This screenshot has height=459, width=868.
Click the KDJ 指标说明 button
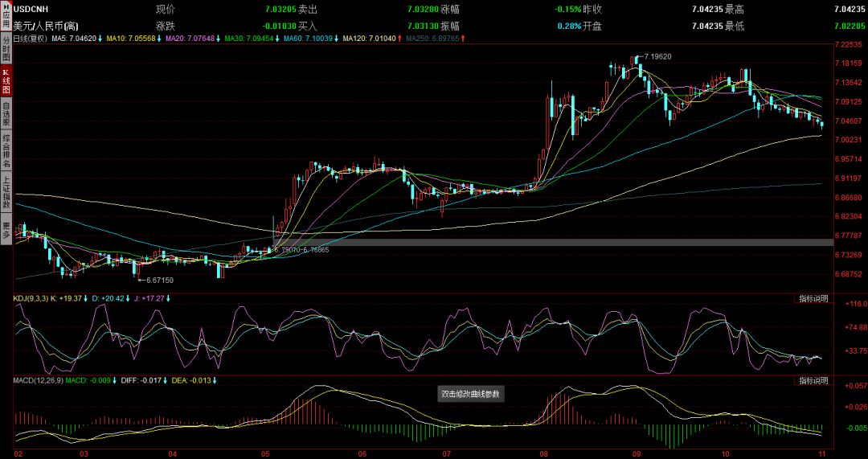(x=813, y=298)
